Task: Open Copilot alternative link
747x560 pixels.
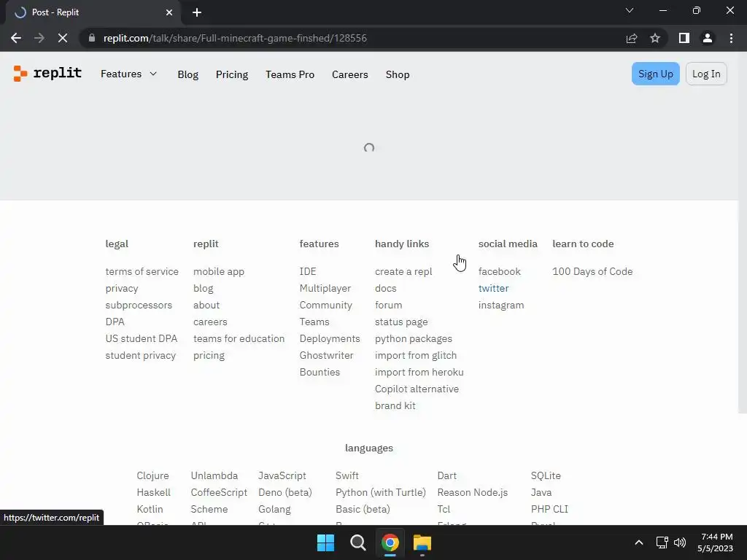Action: [417, 389]
